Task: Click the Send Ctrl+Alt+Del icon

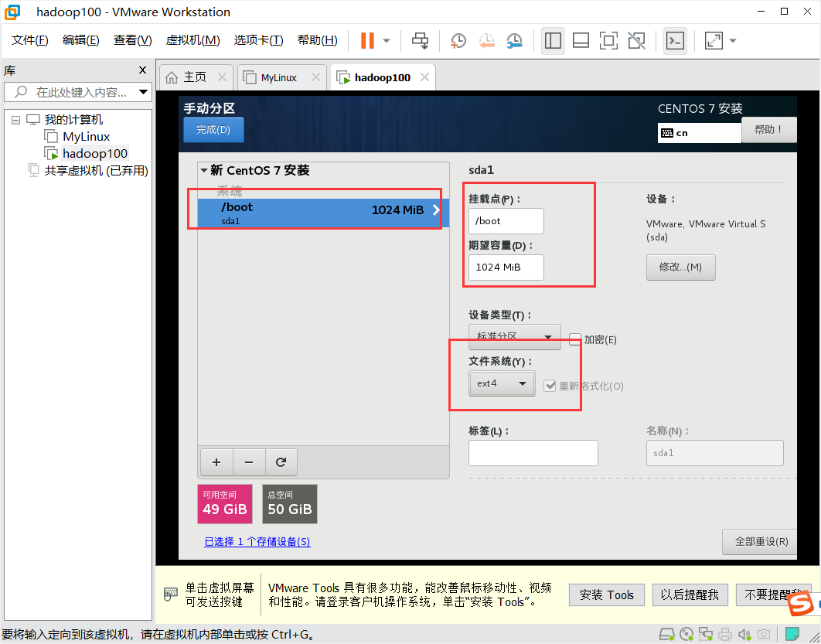Action: pyautogui.click(x=420, y=41)
